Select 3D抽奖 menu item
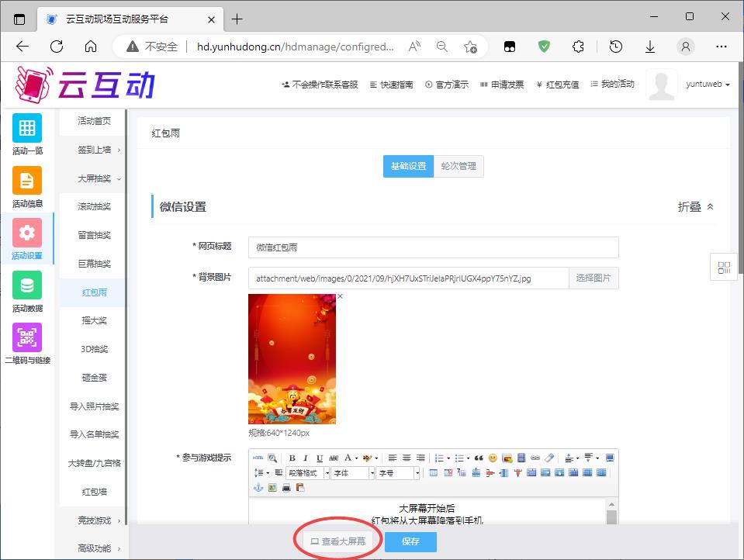The width and height of the screenshot is (744, 560). click(x=93, y=349)
